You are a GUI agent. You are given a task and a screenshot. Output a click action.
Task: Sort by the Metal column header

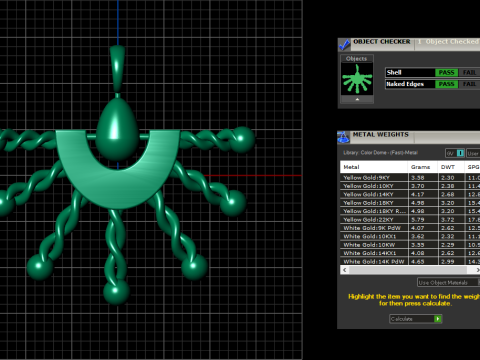[374, 167]
